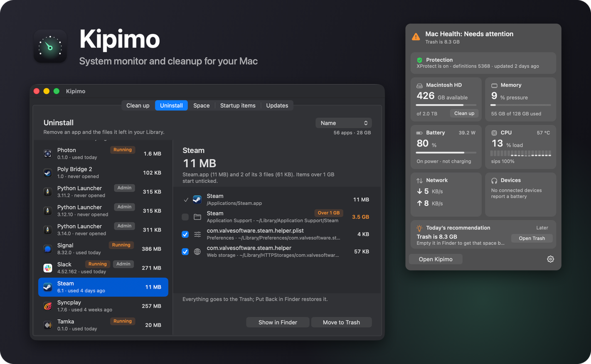Click the recommendation lightbulb icon

click(419, 228)
